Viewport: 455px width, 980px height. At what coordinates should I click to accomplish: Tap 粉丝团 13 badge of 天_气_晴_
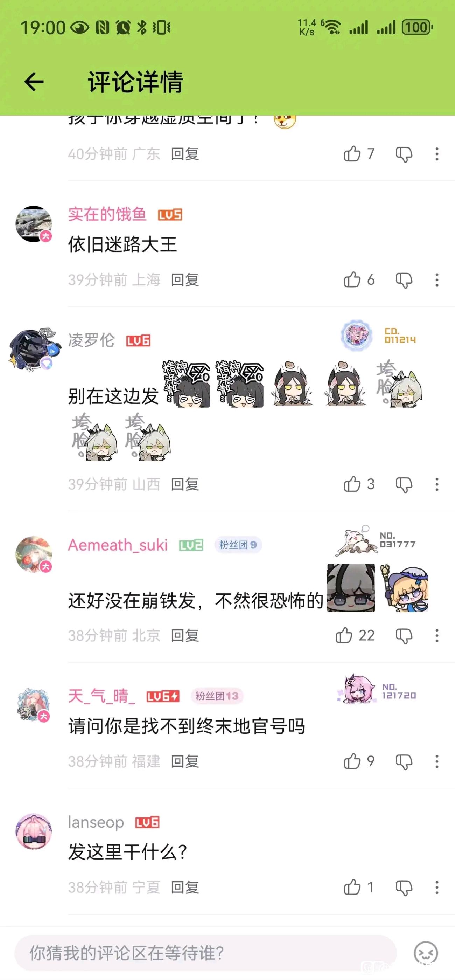[x=217, y=696]
